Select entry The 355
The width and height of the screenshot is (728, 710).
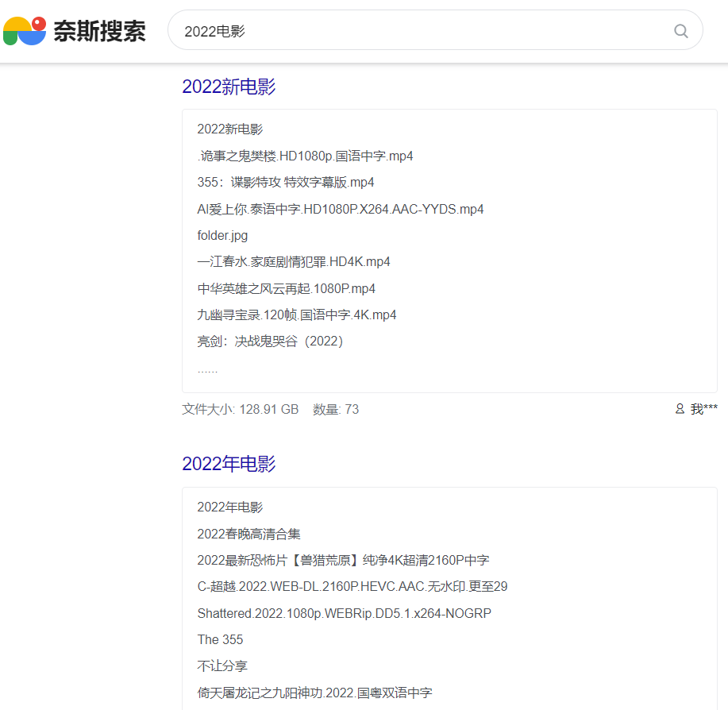point(220,639)
